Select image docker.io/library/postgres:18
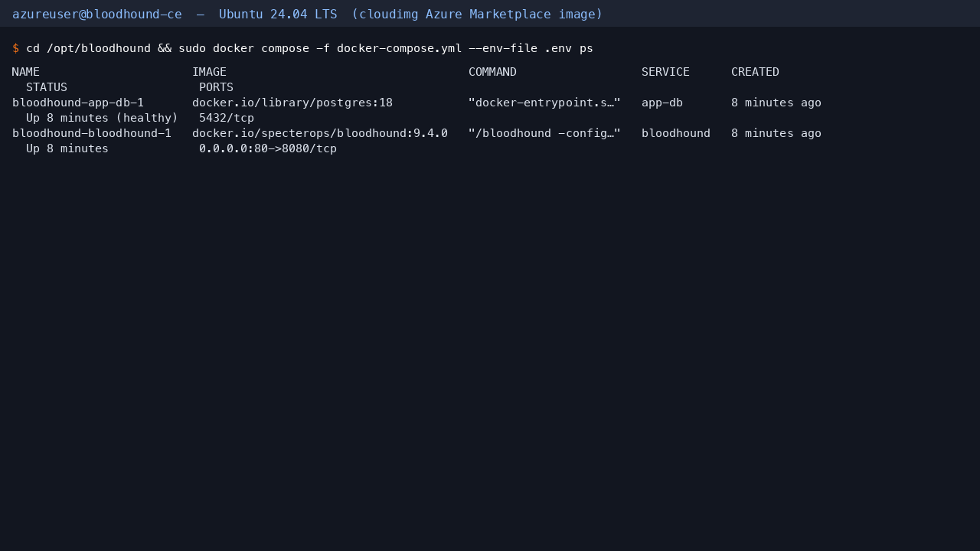Screen dimensions: 980x551 292,103
